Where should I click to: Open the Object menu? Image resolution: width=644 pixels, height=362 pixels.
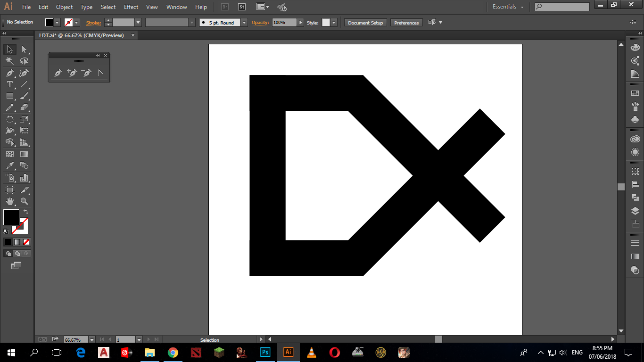click(64, 7)
